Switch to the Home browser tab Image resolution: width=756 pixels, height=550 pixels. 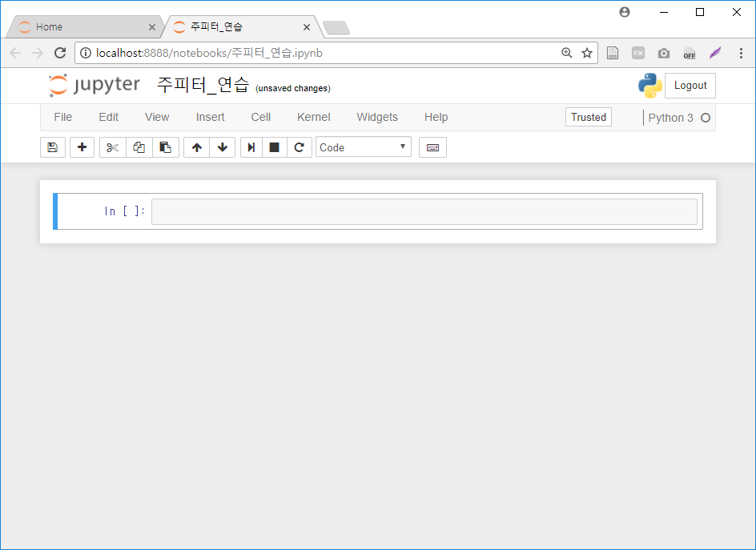click(x=85, y=27)
